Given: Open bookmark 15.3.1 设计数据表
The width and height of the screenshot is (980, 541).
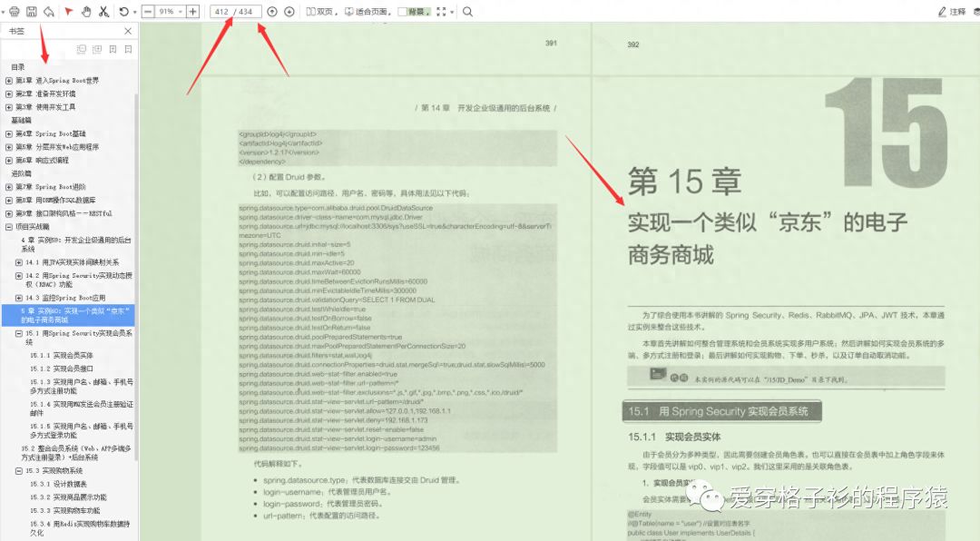Looking at the screenshot, I should point(58,484).
